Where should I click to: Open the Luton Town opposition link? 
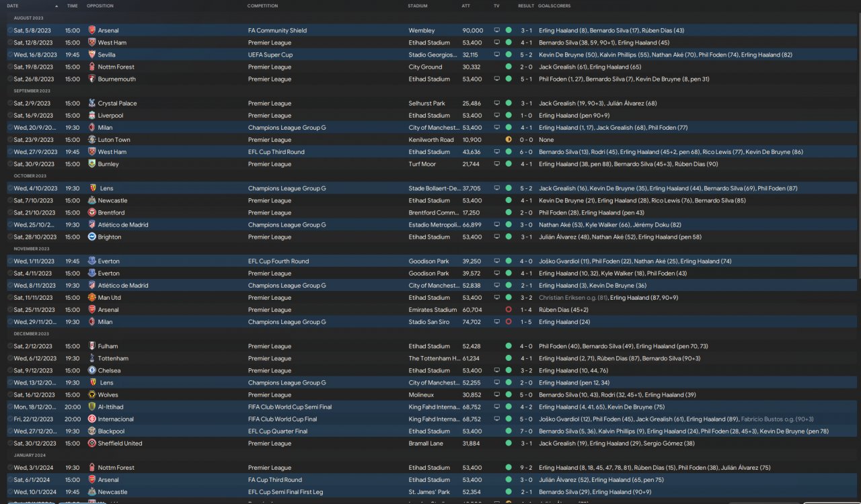pyautogui.click(x=114, y=140)
